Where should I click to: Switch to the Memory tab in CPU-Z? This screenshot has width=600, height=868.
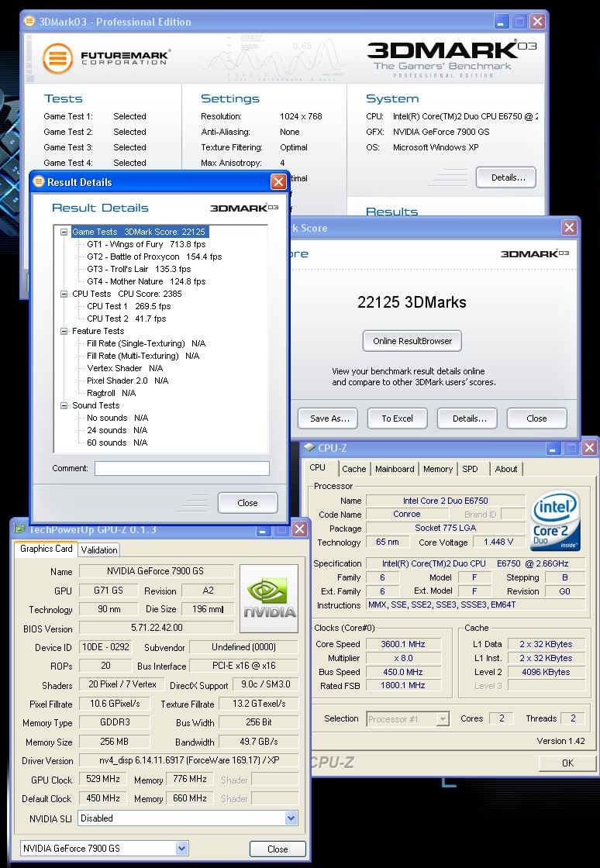coord(438,469)
